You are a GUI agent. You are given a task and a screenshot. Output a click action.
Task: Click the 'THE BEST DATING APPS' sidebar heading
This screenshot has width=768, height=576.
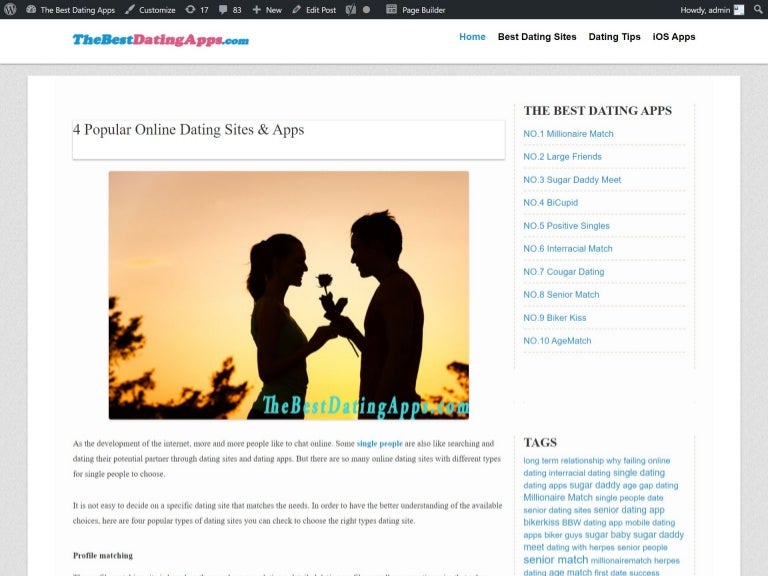pos(598,111)
